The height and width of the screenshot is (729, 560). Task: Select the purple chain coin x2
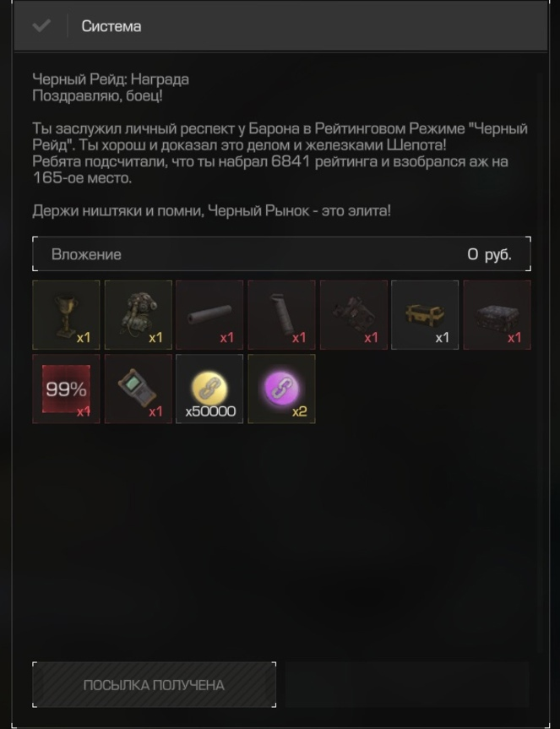coord(281,389)
